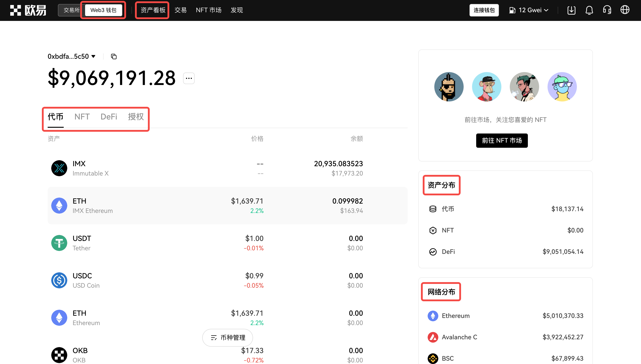Click the 前往 NFT 市场 button
Screen dimensions: 641x364
pyautogui.click(x=502, y=140)
